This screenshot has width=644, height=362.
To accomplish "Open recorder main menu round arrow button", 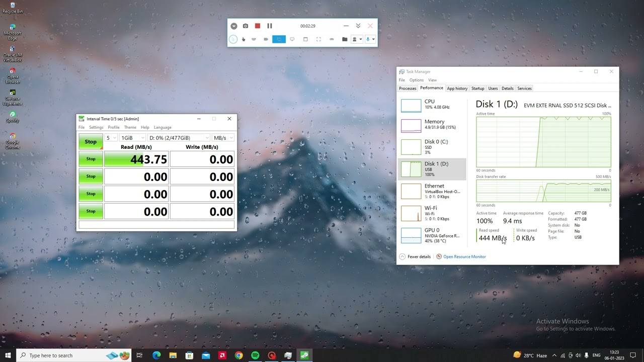I will pyautogui.click(x=234, y=26).
